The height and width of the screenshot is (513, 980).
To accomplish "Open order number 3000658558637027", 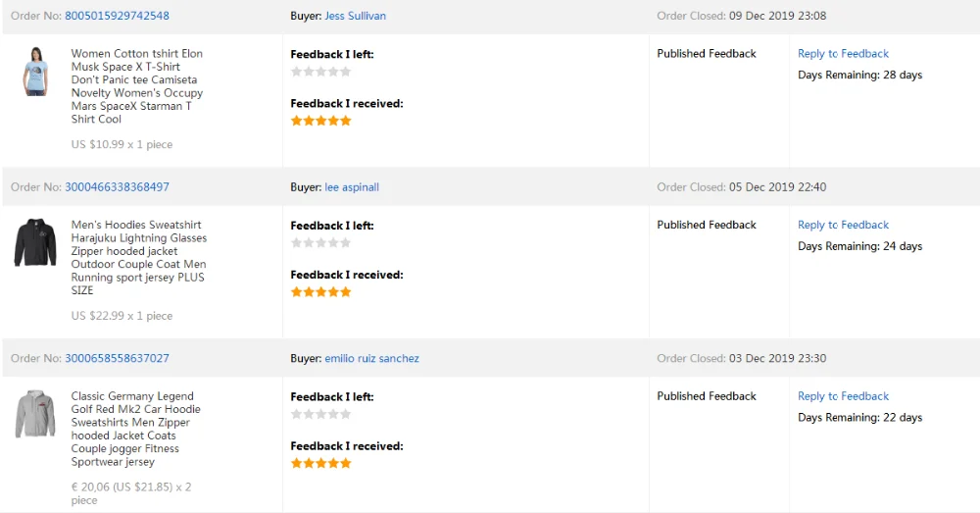I will pyautogui.click(x=117, y=359).
